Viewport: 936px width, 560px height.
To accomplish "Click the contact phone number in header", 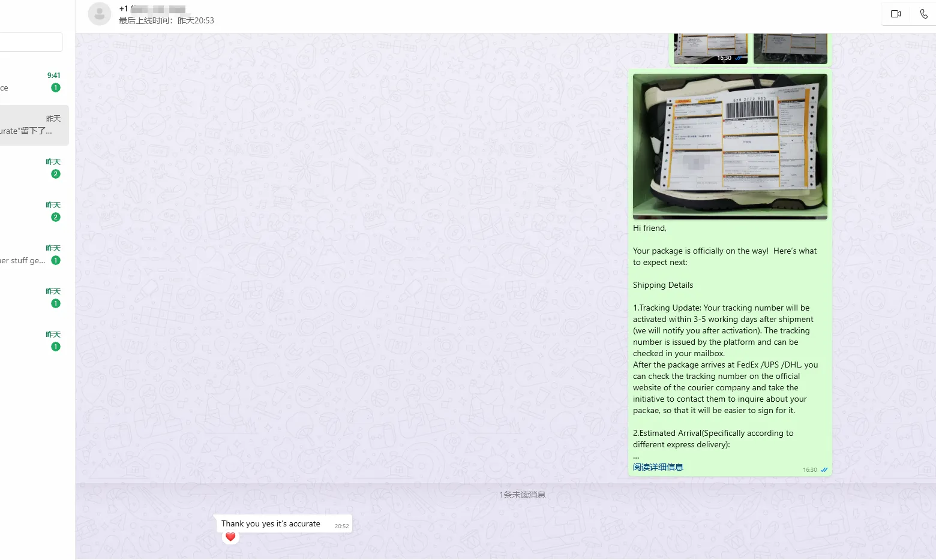I will point(152,9).
